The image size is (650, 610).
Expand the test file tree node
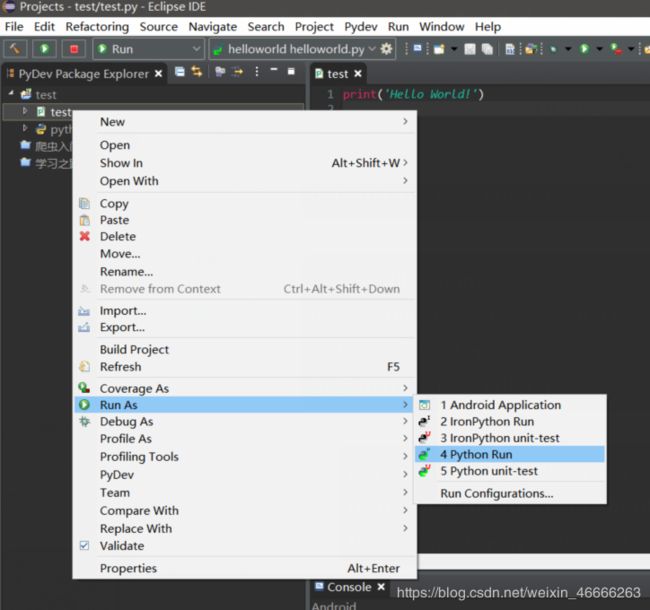pyautogui.click(x=25, y=111)
